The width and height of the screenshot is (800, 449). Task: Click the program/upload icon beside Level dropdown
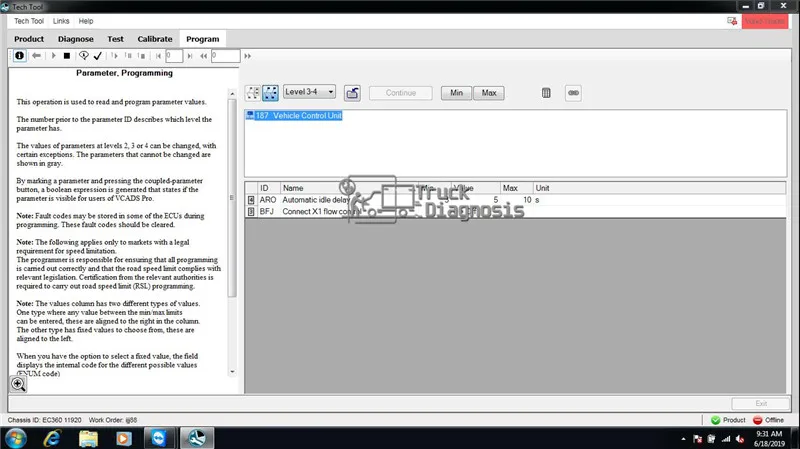tap(352, 93)
